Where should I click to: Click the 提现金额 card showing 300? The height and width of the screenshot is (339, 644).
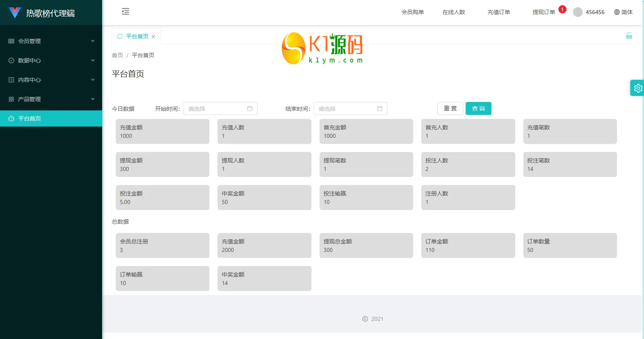[163, 164]
